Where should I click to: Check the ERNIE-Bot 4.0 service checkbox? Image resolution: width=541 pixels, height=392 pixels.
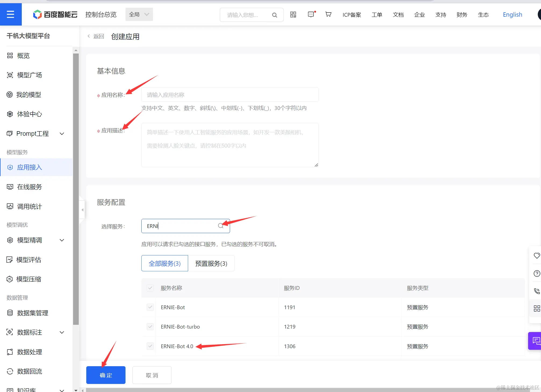tap(150, 346)
